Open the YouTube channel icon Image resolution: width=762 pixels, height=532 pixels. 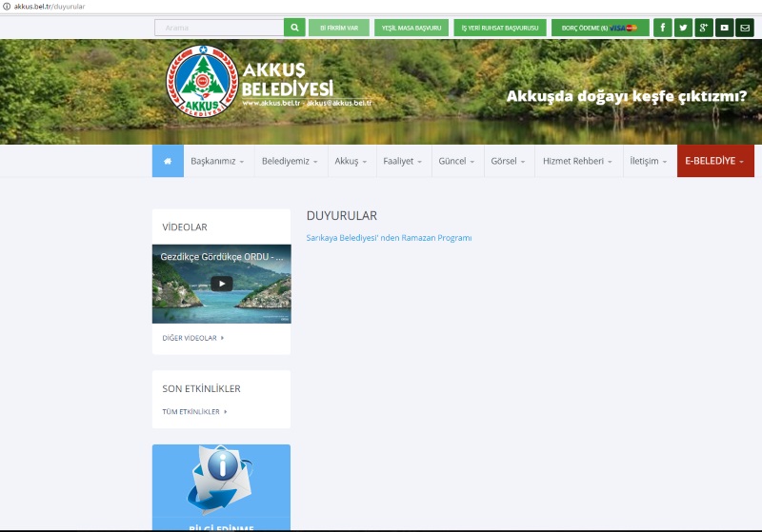724,28
